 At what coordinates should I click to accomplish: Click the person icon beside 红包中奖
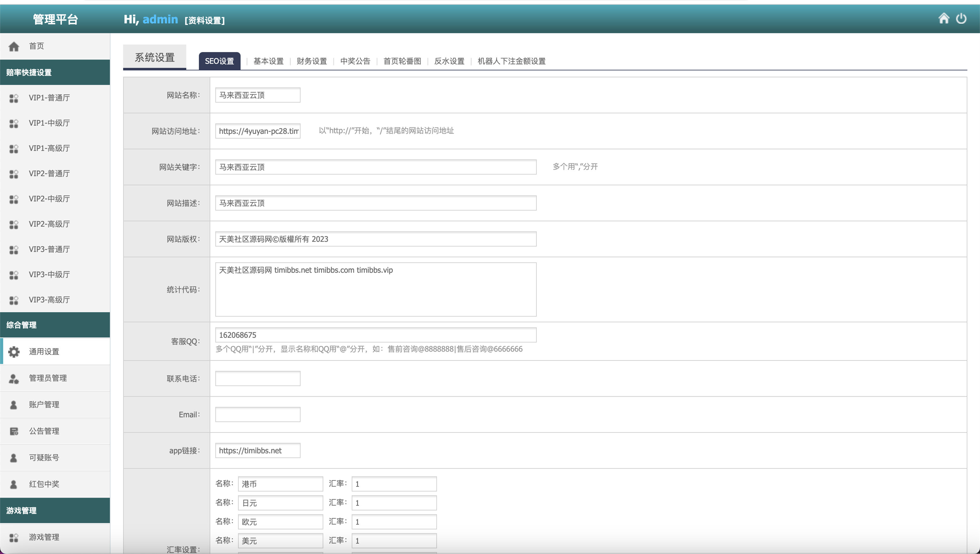[14, 484]
